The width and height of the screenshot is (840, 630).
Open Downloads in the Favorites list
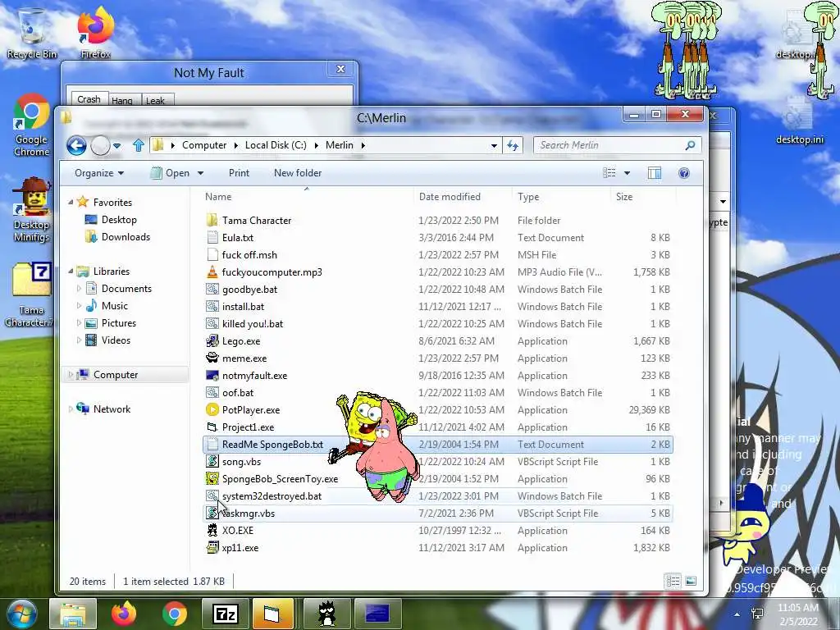[x=126, y=237]
